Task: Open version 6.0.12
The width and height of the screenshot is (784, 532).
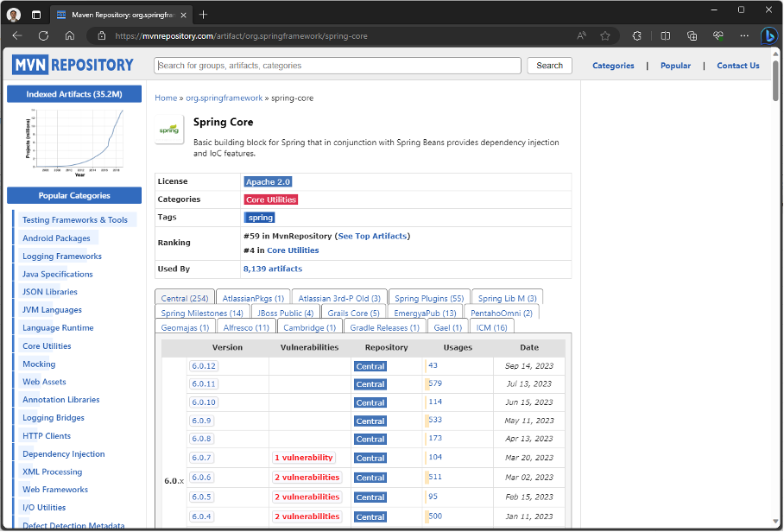Action: [204, 366]
